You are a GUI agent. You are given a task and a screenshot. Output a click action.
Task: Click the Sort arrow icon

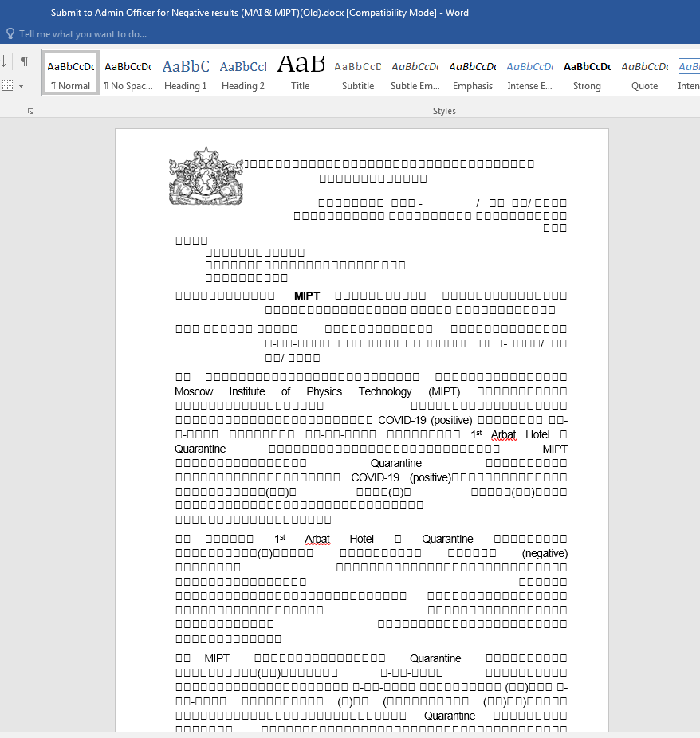point(4,61)
